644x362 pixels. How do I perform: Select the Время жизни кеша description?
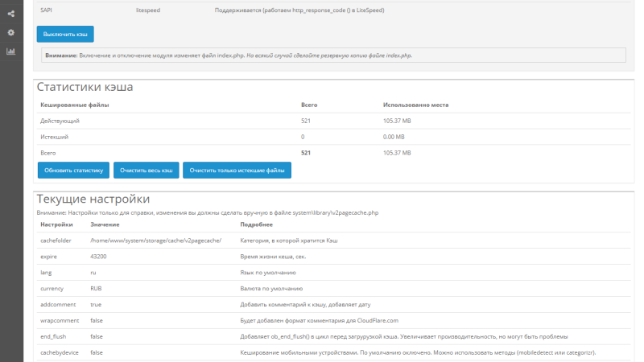point(273,257)
